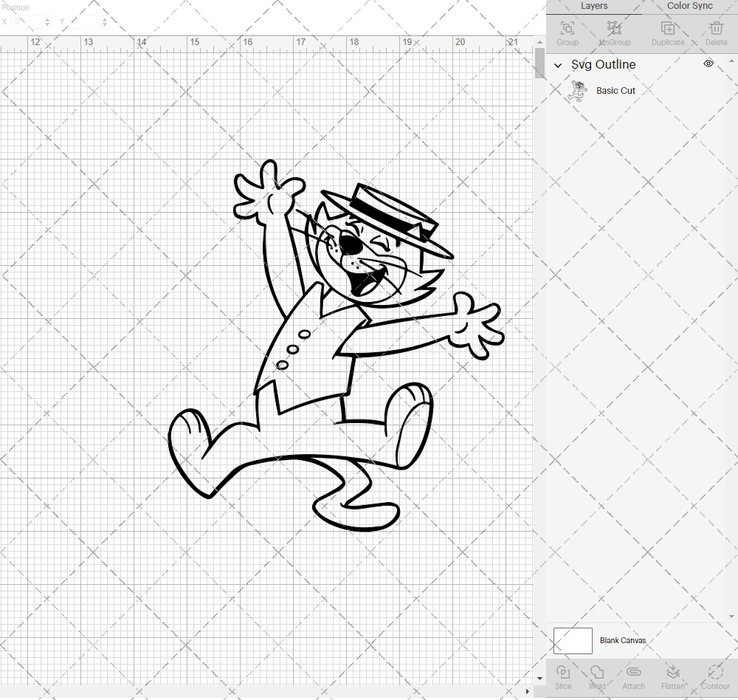This screenshot has height=700, width=738.
Task: Click the X position input field
Action: [27, 21]
